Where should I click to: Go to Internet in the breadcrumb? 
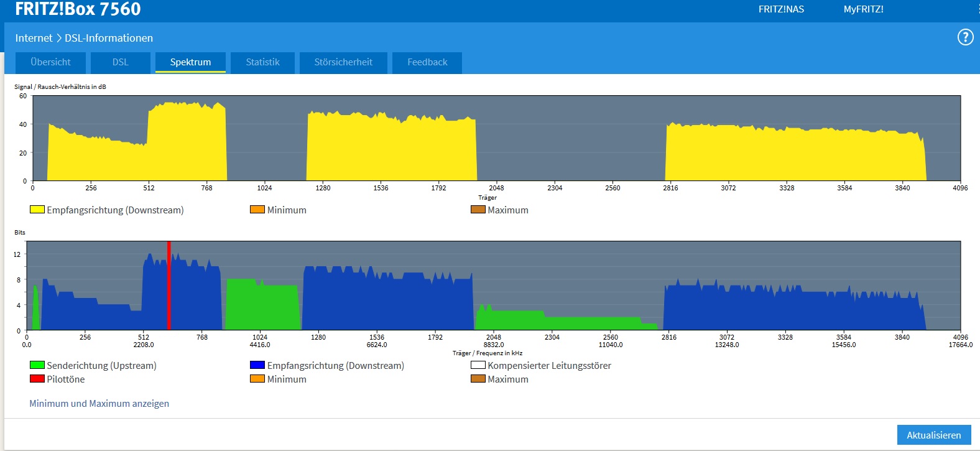click(34, 38)
